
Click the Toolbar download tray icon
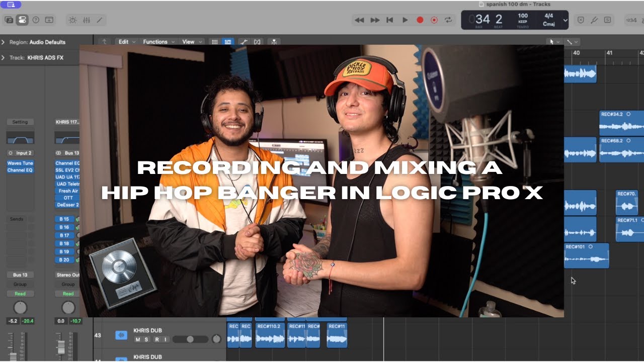pyautogui.click(x=49, y=20)
